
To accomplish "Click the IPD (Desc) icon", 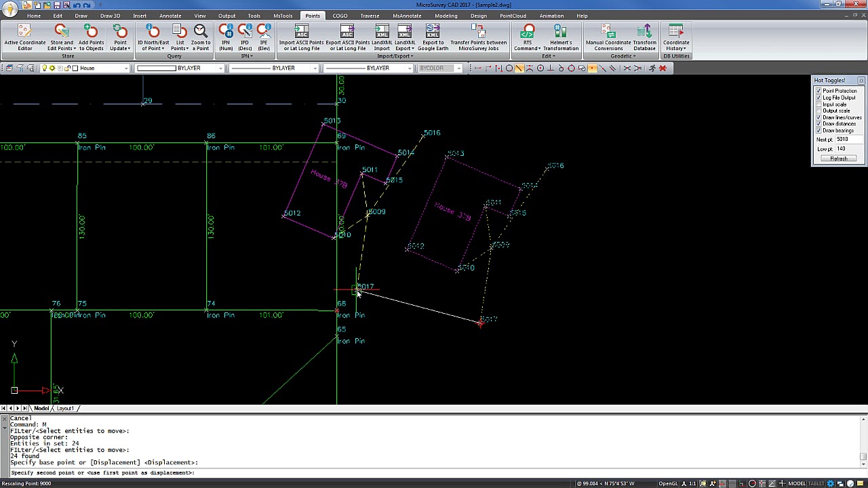I will (245, 37).
